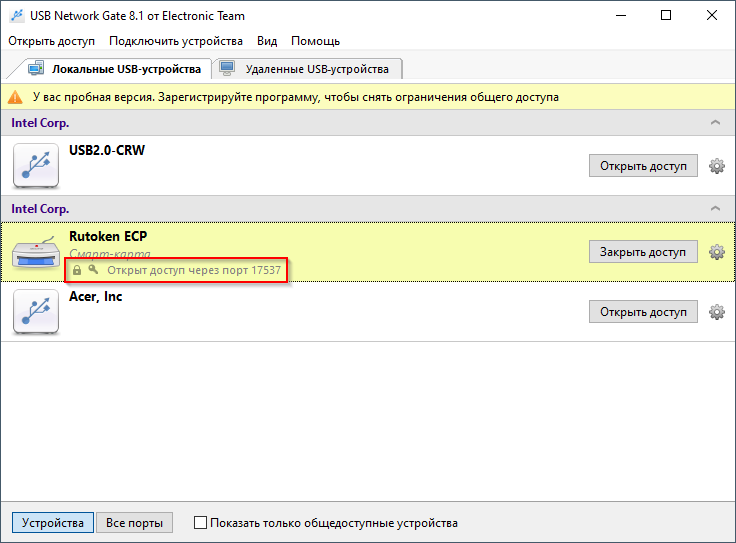Click the USB2.0-CRW device name

[x=107, y=150]
